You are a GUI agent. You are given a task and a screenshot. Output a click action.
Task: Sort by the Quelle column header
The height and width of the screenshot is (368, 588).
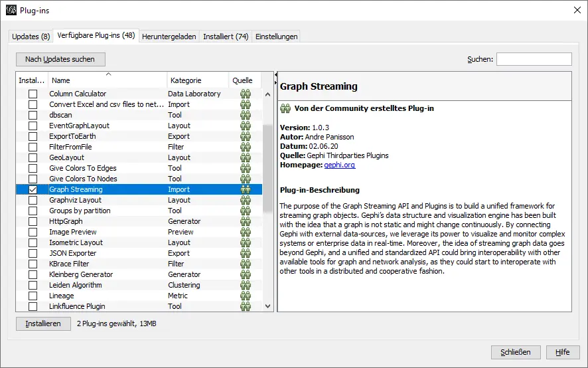[x=245, y=80]
